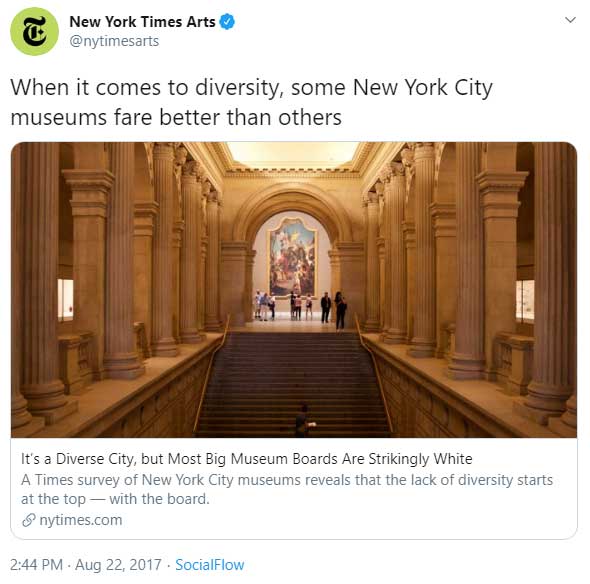
Task: Open the 2:44 PM Aug 22, 2017 timestamp
Action: (x=86, y=565)
